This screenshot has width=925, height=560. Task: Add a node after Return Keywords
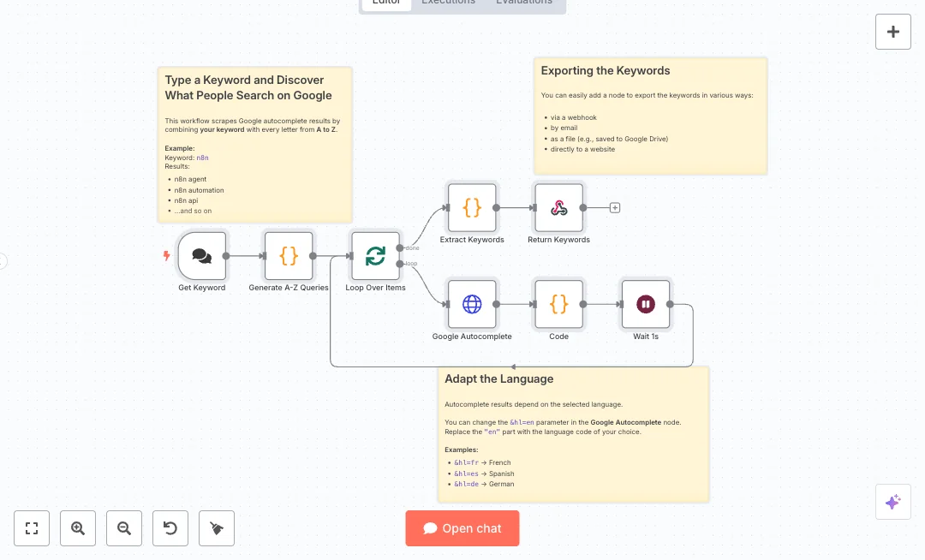(615, 207)
